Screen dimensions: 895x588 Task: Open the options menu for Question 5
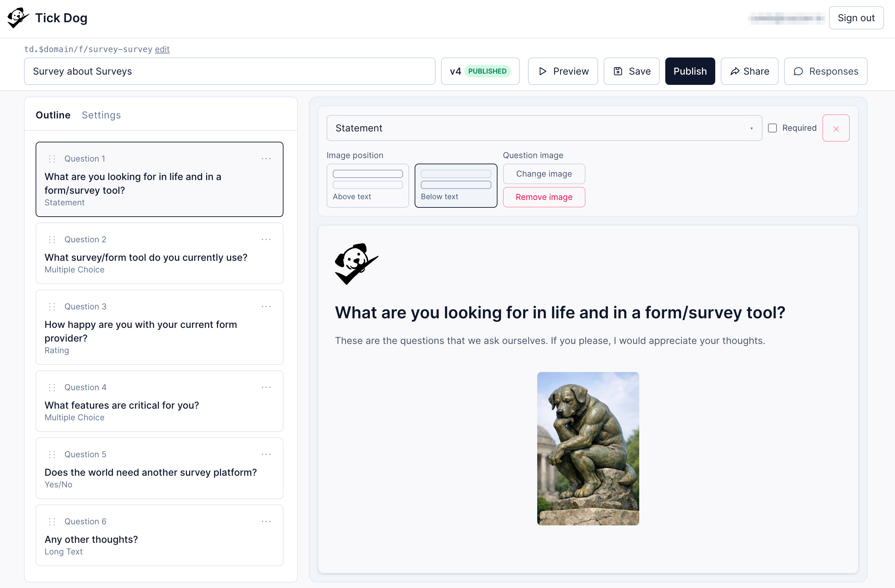[266, 454]
